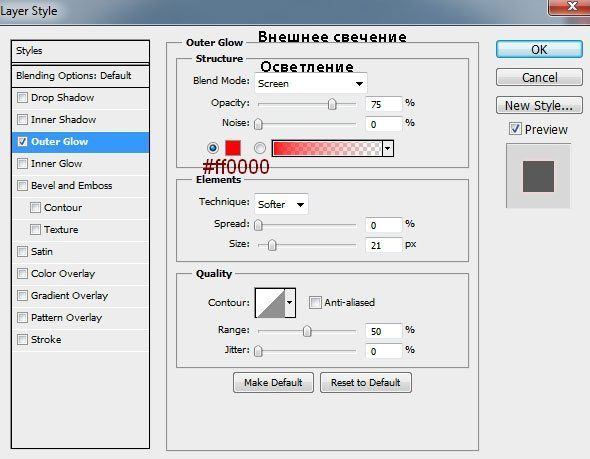Select the gradient radio button
The height and width of the screenshot is (459, 590).
(260, 148)
